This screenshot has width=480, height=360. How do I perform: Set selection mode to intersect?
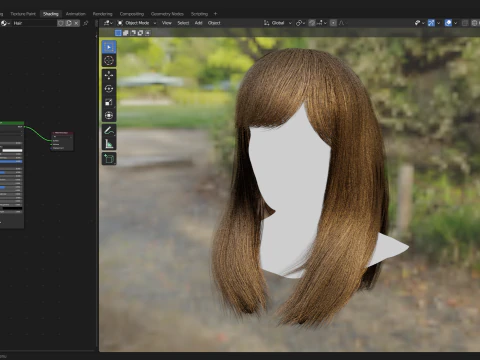[x=148, y=33]
